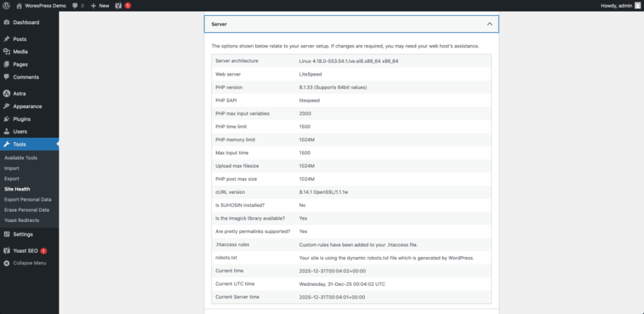Click the Tools wrench icon
The width and height of the screenshot is (644, 314).
pos(6,144)
